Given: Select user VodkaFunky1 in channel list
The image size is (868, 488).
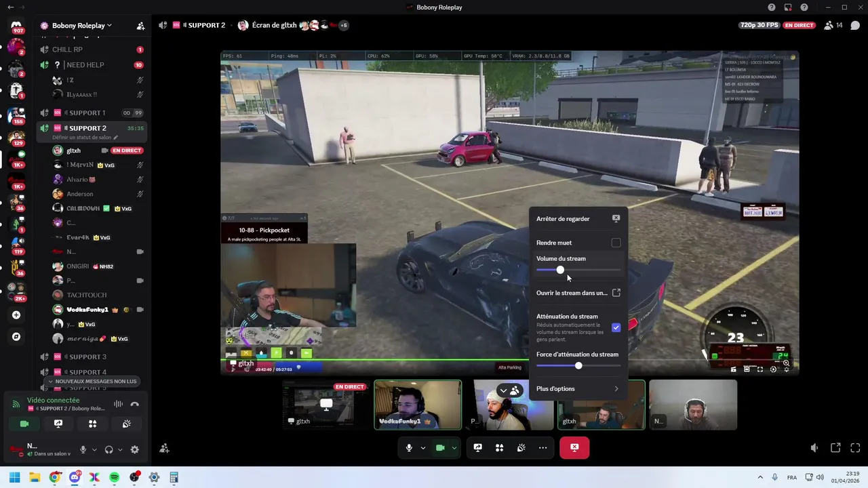Looking at the screenshot, I should pyautogui.click(x=98, y=310).
